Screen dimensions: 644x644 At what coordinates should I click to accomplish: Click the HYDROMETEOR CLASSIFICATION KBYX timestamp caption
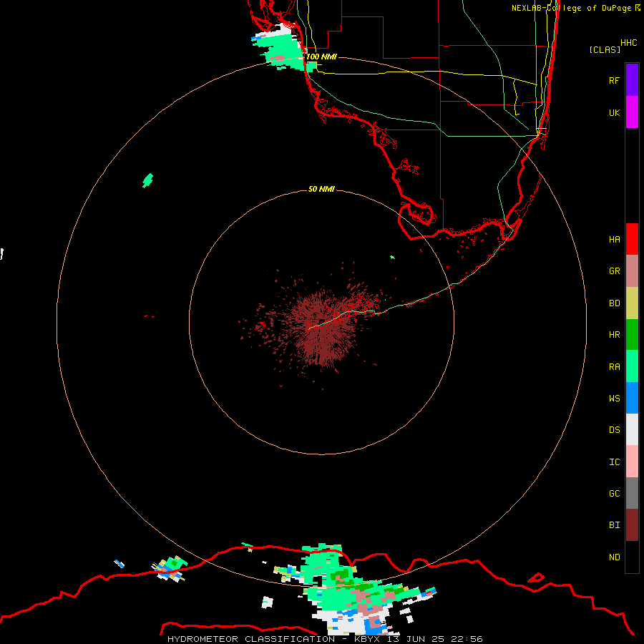pos(325,639)
